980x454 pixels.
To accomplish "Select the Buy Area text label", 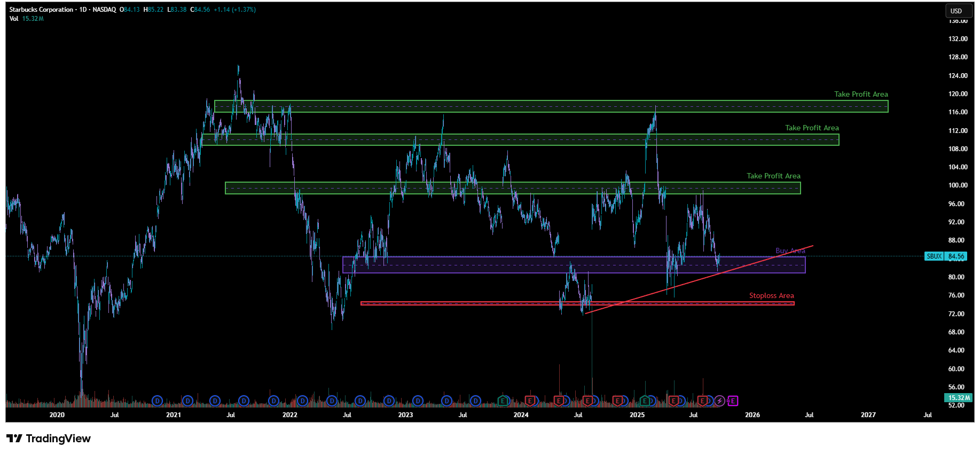I will pos(790,251).
